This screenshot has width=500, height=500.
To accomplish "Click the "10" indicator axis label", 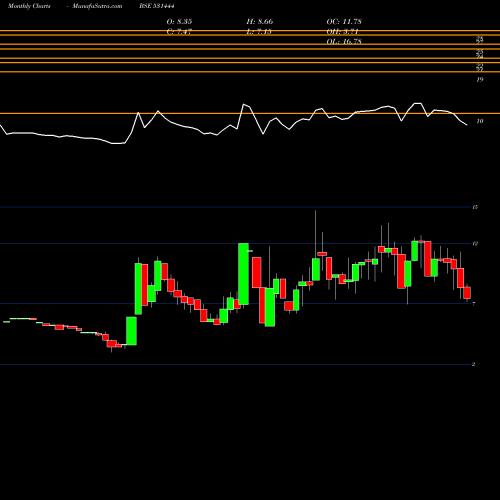I will point(480,121).
